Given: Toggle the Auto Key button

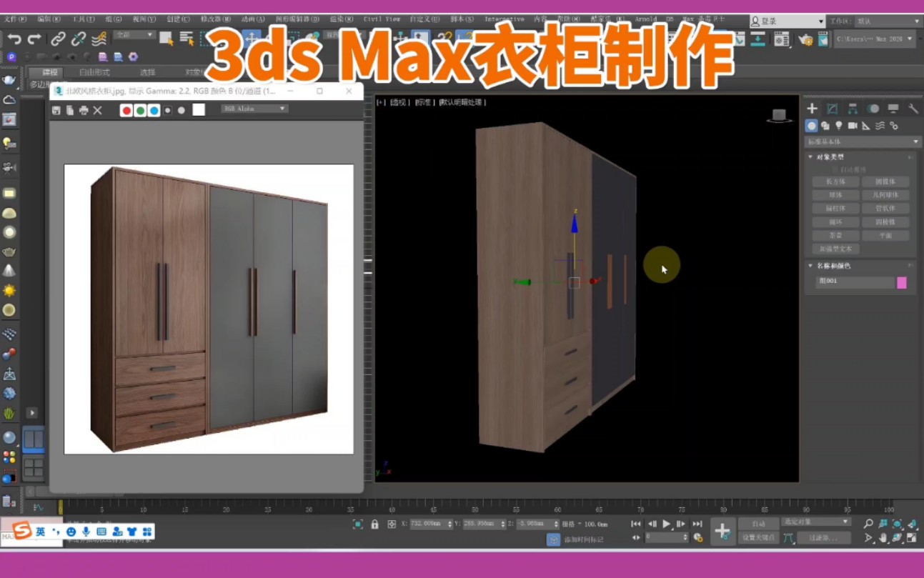Looking at the screenshot, I should [x=758, y=524].
